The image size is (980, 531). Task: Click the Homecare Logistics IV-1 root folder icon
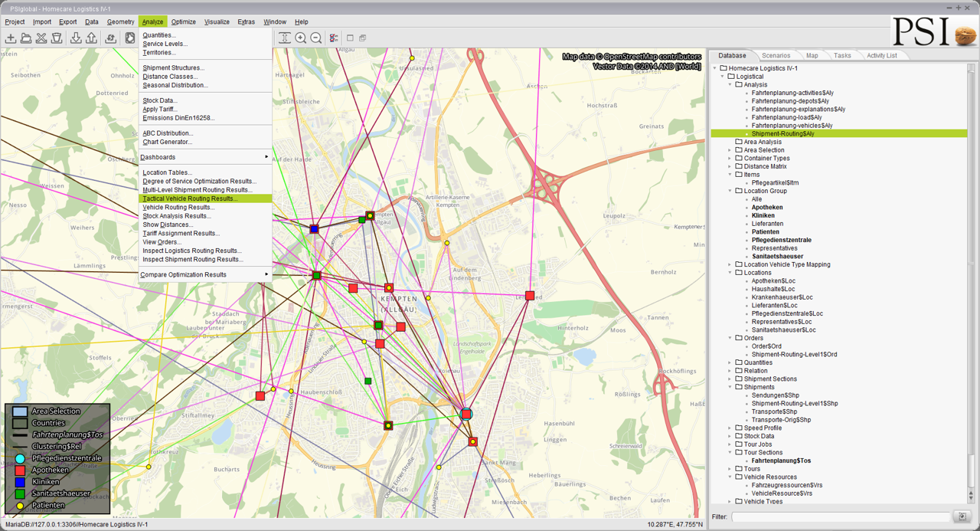tap(723, 68)
